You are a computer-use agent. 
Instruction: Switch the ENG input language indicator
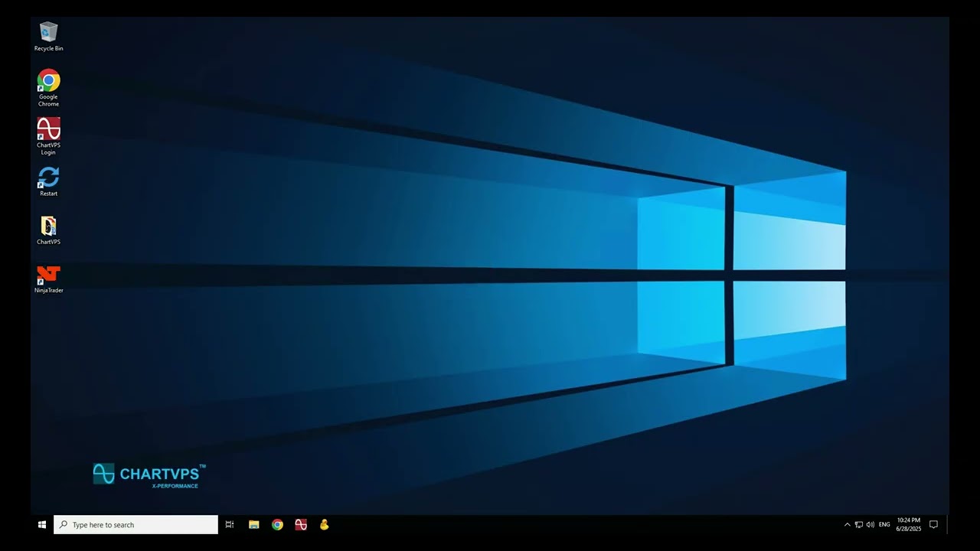point(884,525)
